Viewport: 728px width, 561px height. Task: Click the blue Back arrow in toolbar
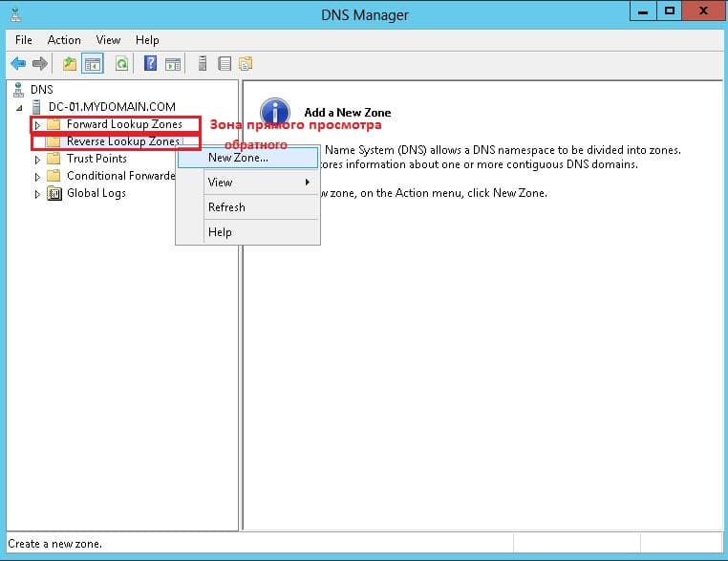(18, 64)
